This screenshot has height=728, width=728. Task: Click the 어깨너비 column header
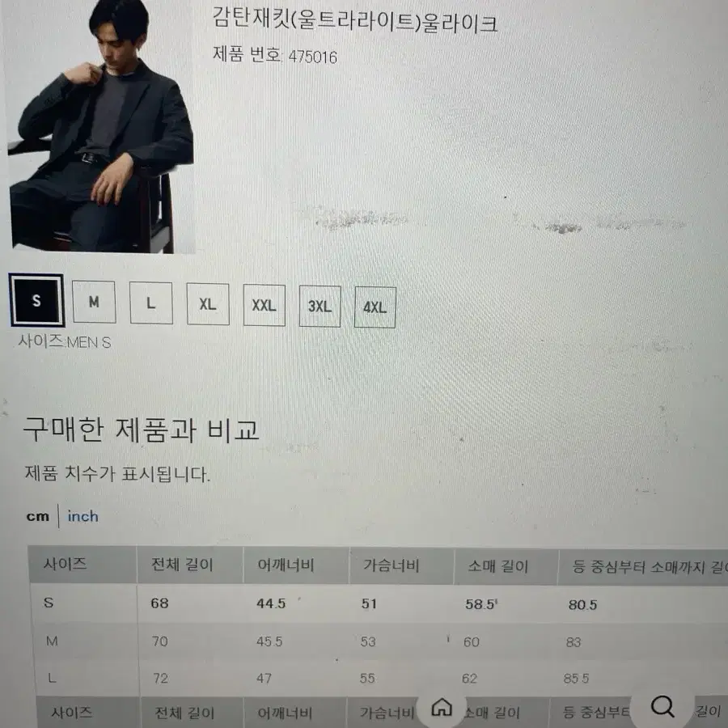286,565
